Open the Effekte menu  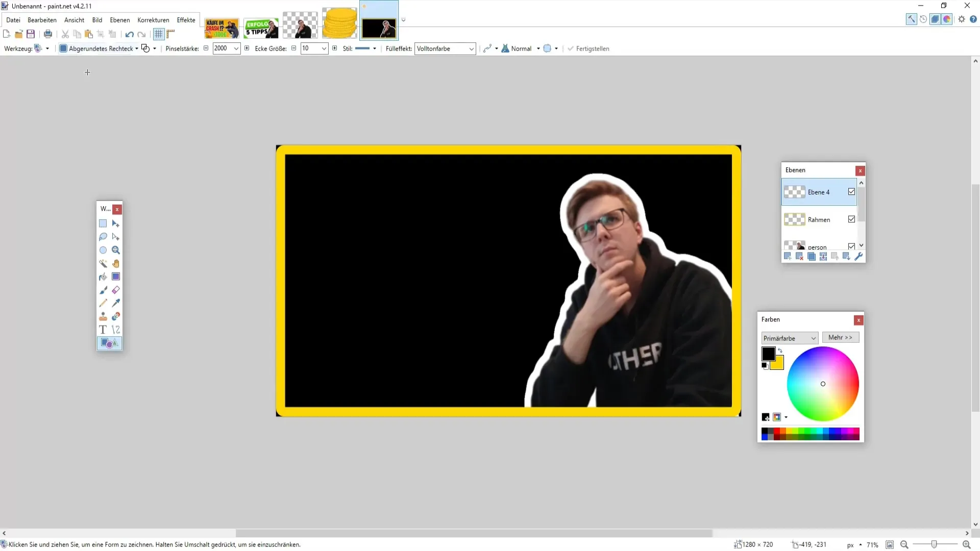[x=186, y=19]
